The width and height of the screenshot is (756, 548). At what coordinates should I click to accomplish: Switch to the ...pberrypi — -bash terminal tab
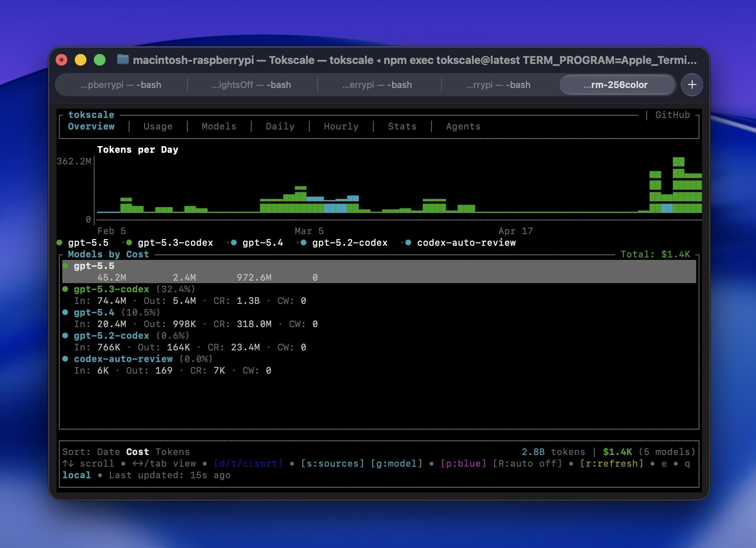[121, 85]
